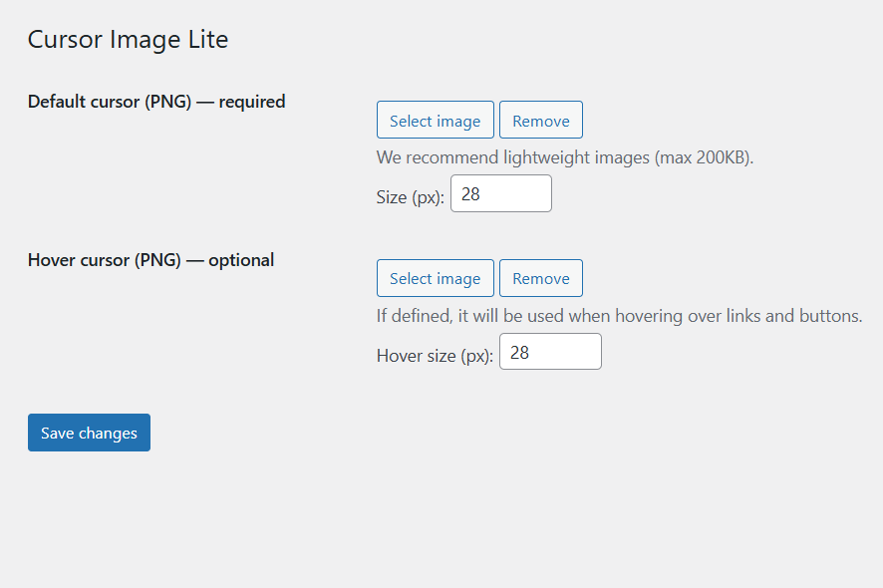Click the Cursor Image Lite page heading
This screenshot has width=883, height=588.
(x=128, y=40)
